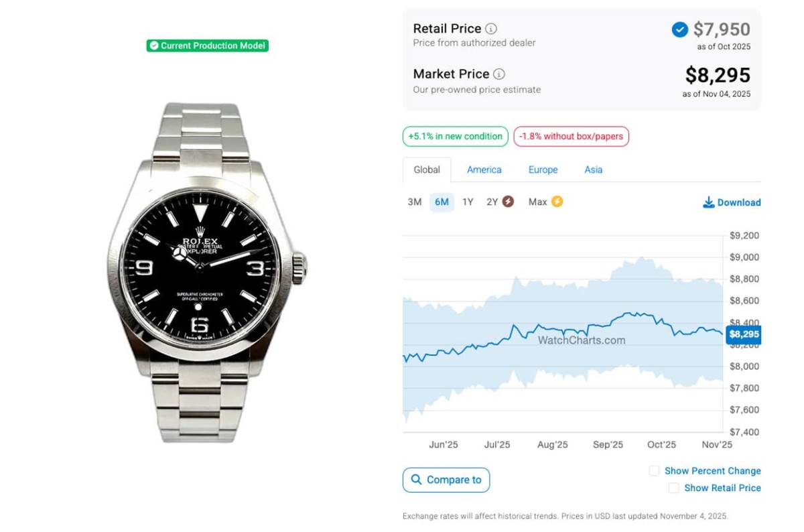This screenshot has width=804, height=532.
Task: Select the 6M time range
Action: click(442, 202)
